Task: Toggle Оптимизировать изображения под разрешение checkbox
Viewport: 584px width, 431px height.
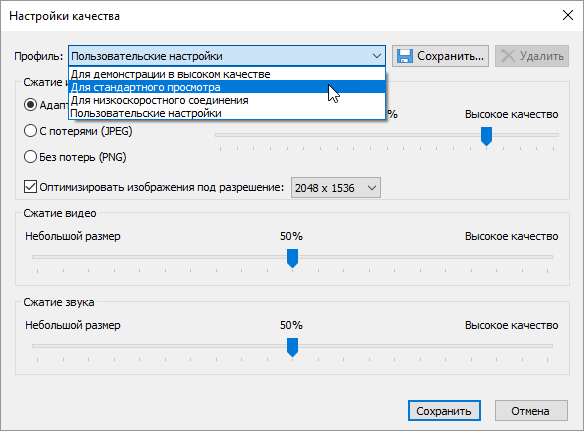Action: tap(30, 187)
